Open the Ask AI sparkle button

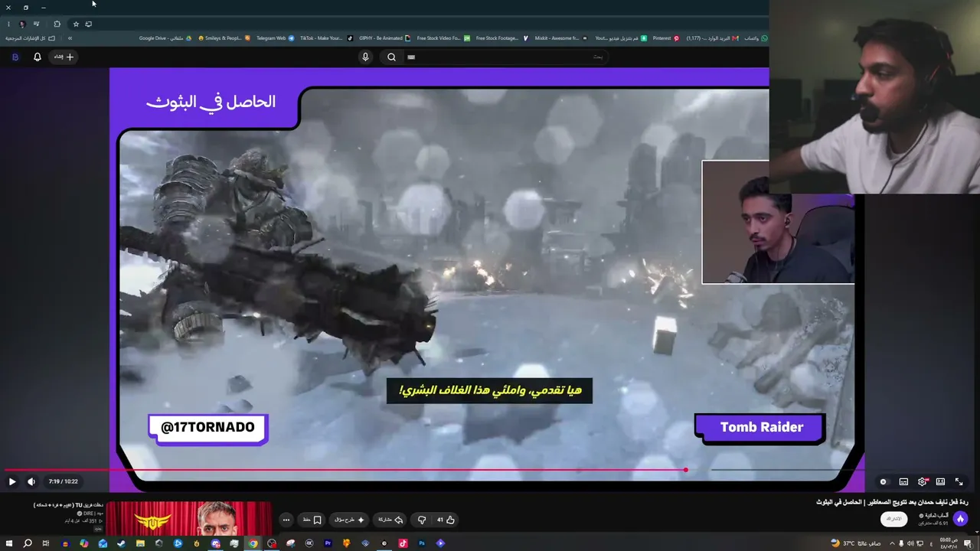[349, 520]
